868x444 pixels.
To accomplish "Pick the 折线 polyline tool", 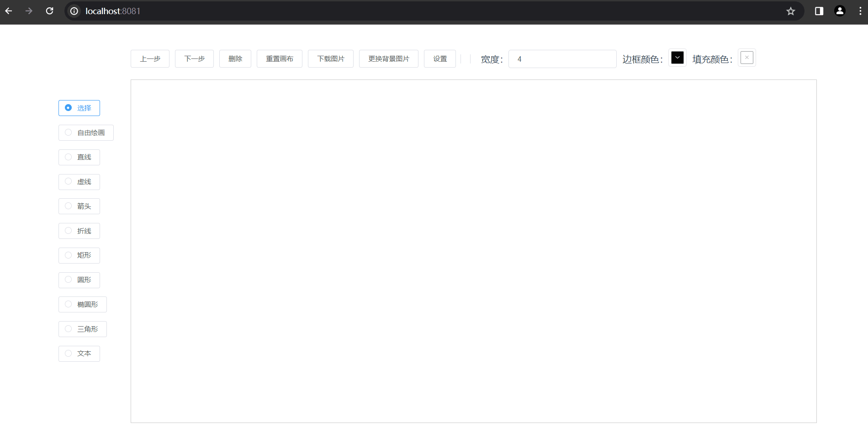I will (79, 231).
